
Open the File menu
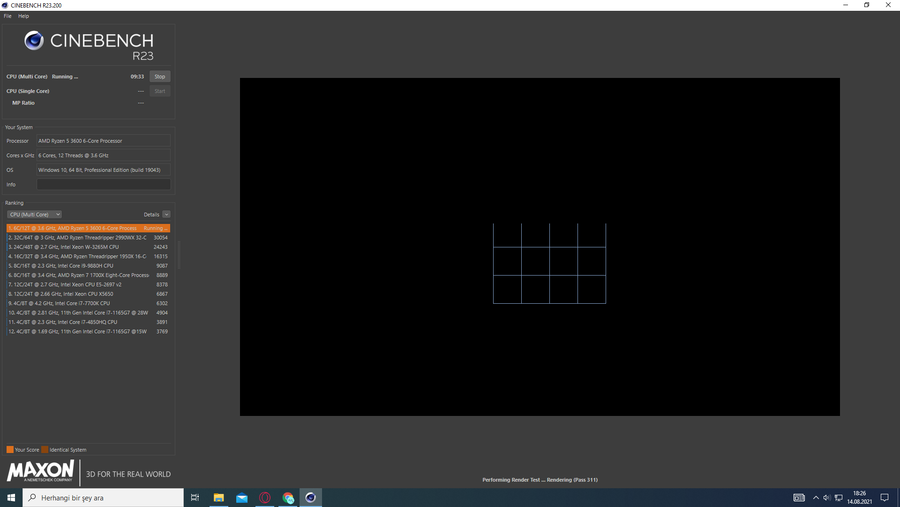tap(7, 16)
